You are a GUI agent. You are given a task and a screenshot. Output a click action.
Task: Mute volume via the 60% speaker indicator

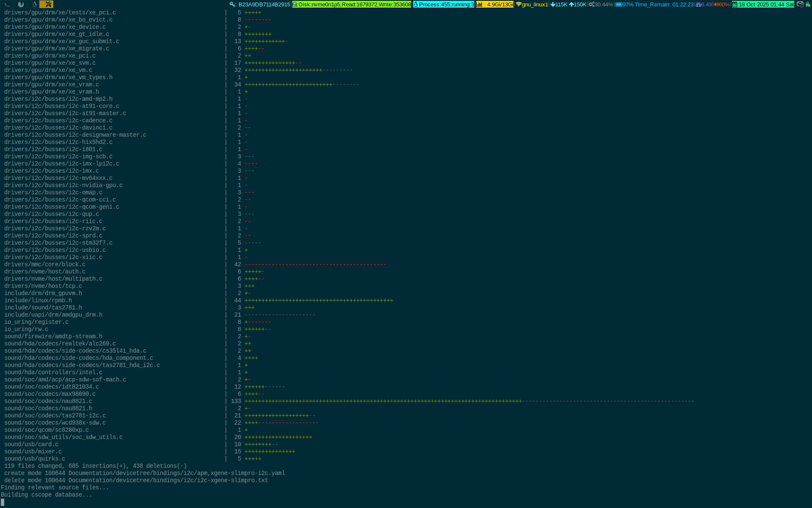(721, 4)
